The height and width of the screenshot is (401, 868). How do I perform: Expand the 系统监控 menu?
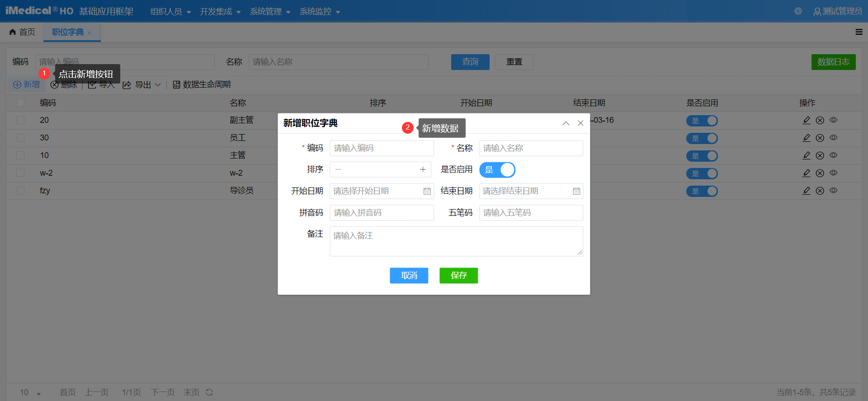pyautogui.click(x=320, y=11)
